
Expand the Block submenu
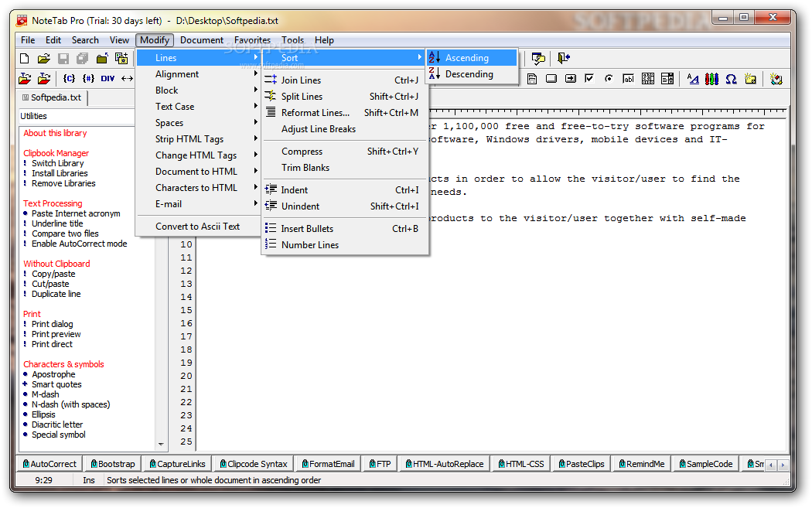pyautogui.click(x=198, y=90)
